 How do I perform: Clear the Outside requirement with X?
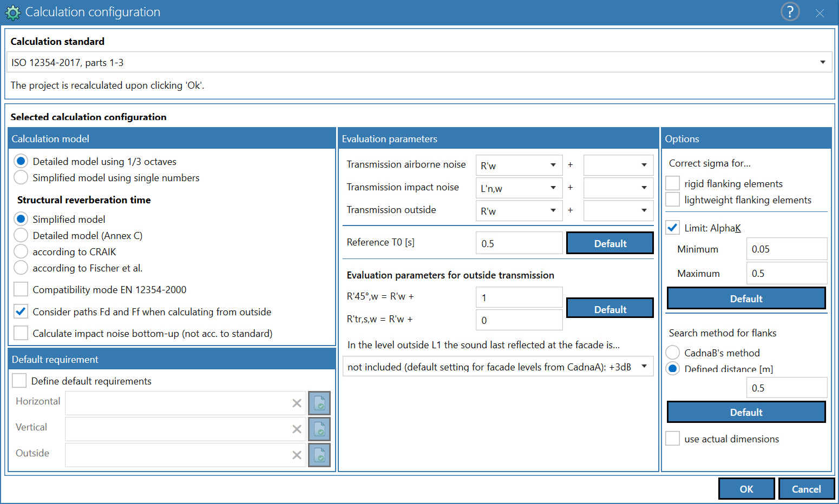[297, 455]
